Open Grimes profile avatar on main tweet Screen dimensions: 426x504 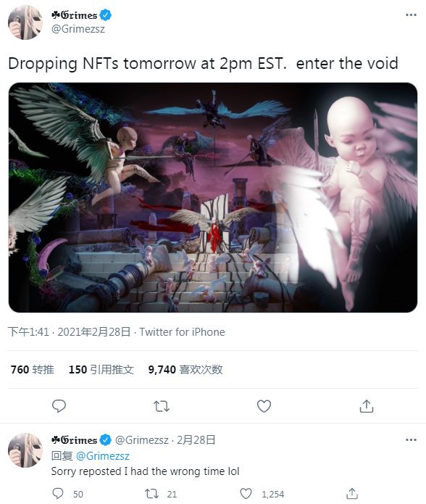click(x=25, y=22)
